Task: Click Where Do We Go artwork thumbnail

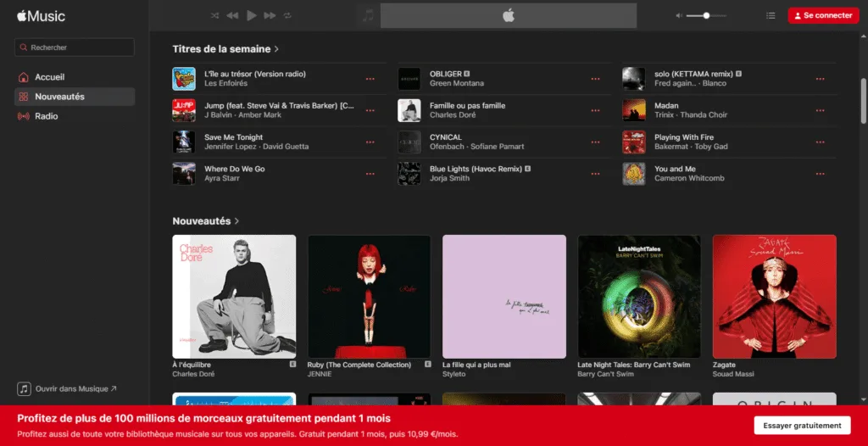Action: (184, 174)
